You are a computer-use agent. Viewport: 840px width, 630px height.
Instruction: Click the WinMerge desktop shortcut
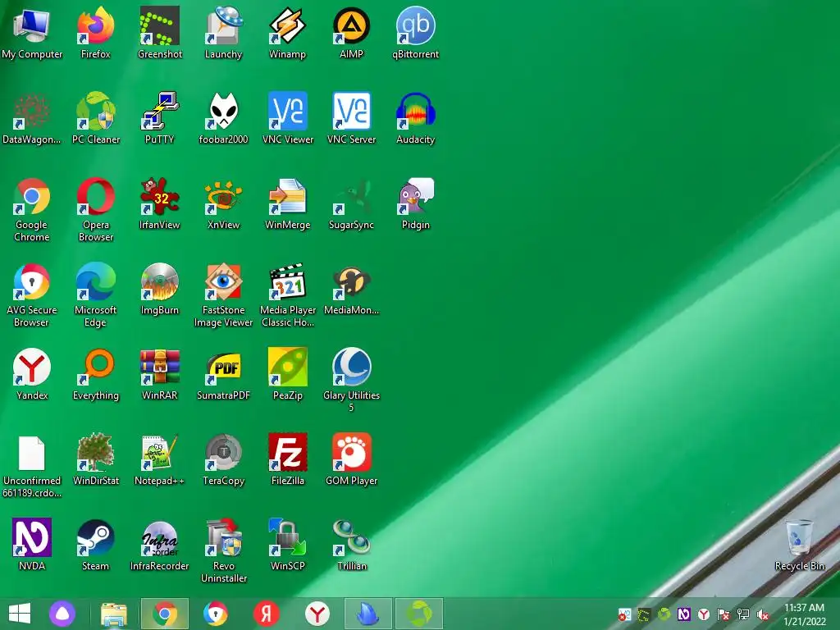[x=288, y=203]
